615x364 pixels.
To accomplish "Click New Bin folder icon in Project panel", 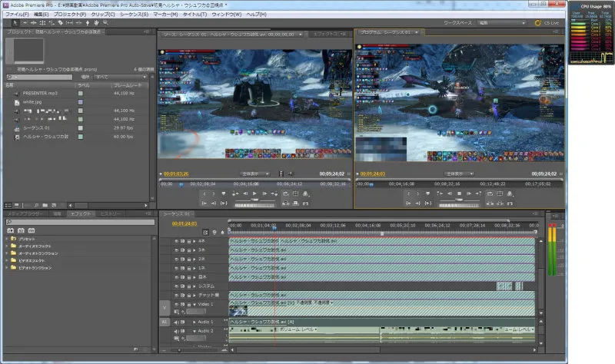I will [x=45, y=205].
